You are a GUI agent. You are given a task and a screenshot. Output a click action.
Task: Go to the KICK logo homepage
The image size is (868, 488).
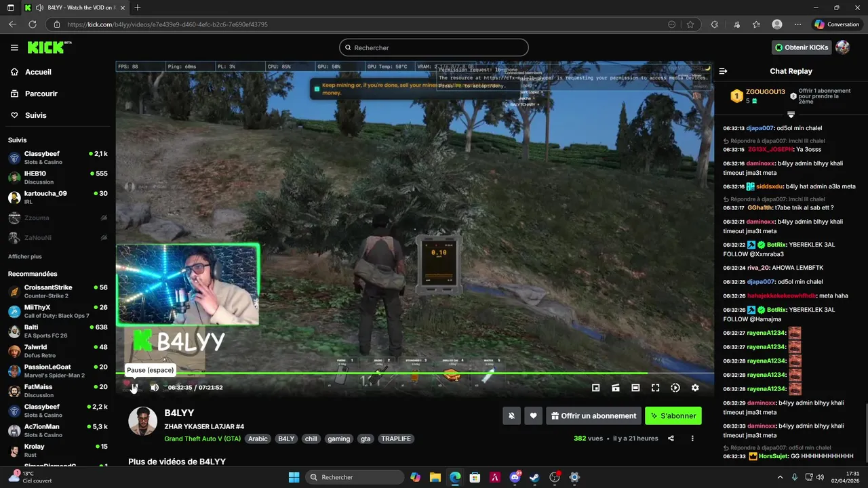click(49, 47)
